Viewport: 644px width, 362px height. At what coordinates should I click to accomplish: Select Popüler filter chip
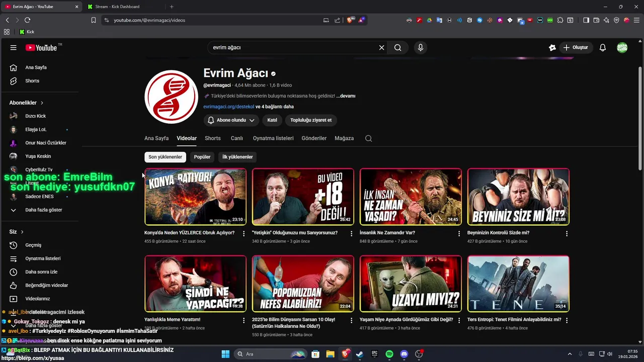202,157
